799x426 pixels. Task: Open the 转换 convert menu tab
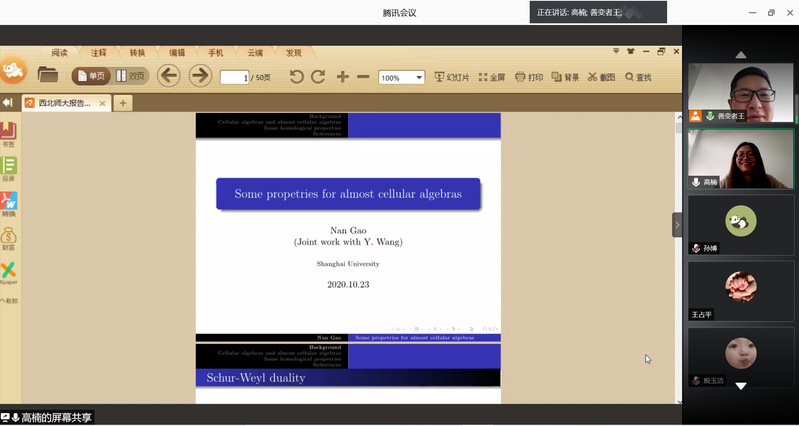[137, 53]
